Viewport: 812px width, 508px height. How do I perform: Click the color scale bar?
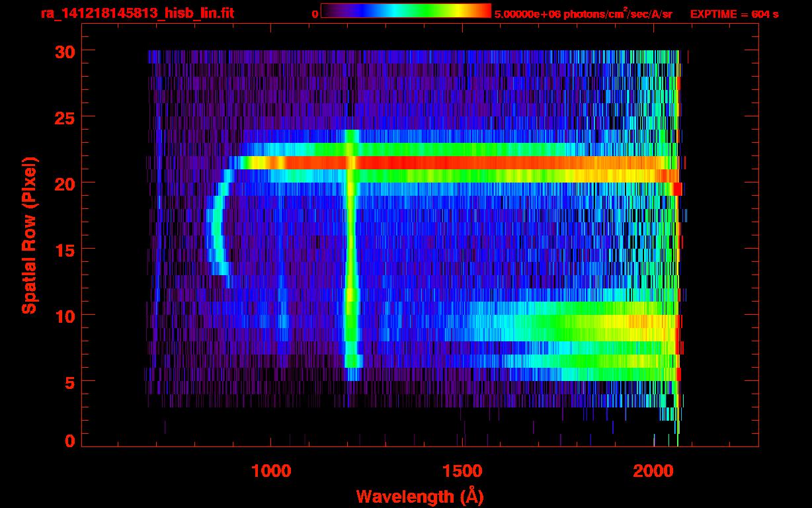tap(406, 11)
